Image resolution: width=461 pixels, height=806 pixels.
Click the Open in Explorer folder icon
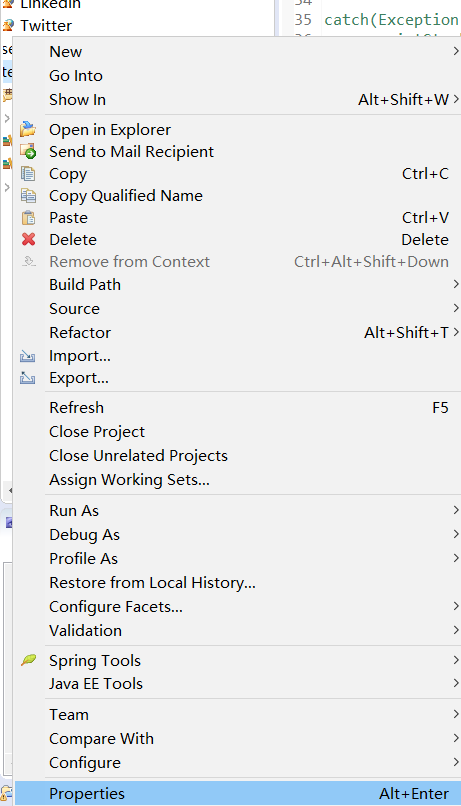pos(28,129)
